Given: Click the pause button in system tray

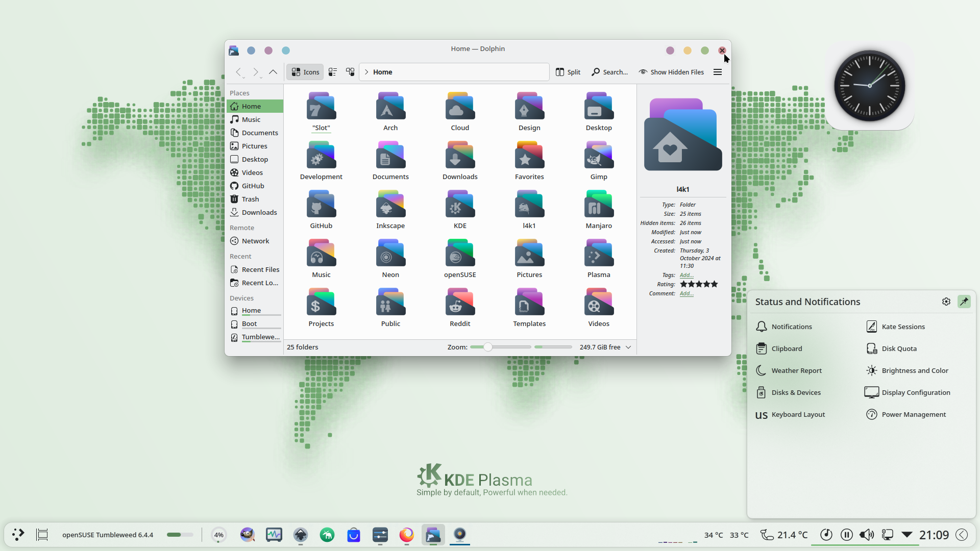Looking at the screenshot, I should pos(846,534).
